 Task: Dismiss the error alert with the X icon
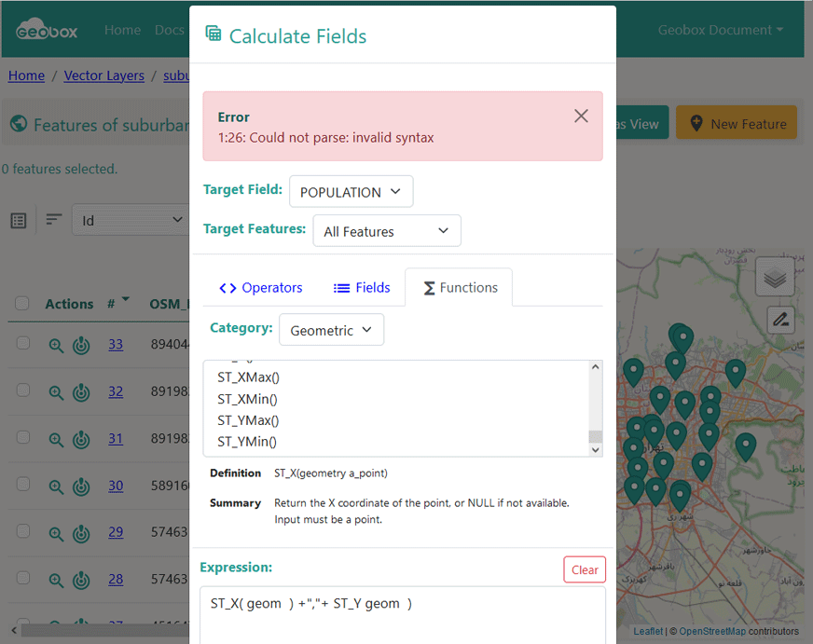[581, 116]
